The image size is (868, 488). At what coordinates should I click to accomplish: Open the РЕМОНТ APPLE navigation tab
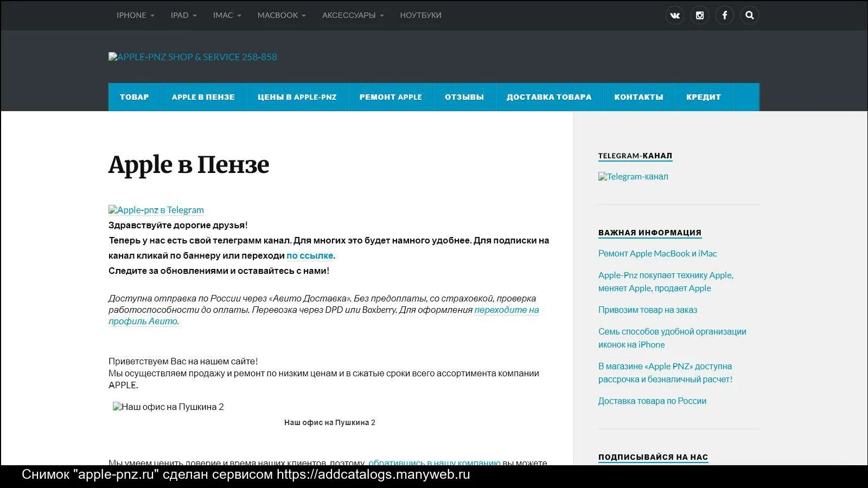click(x=391, y=97)
